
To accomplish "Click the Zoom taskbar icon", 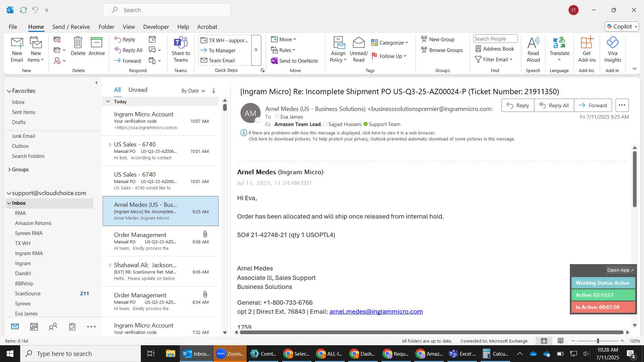I will coord(230,354).
